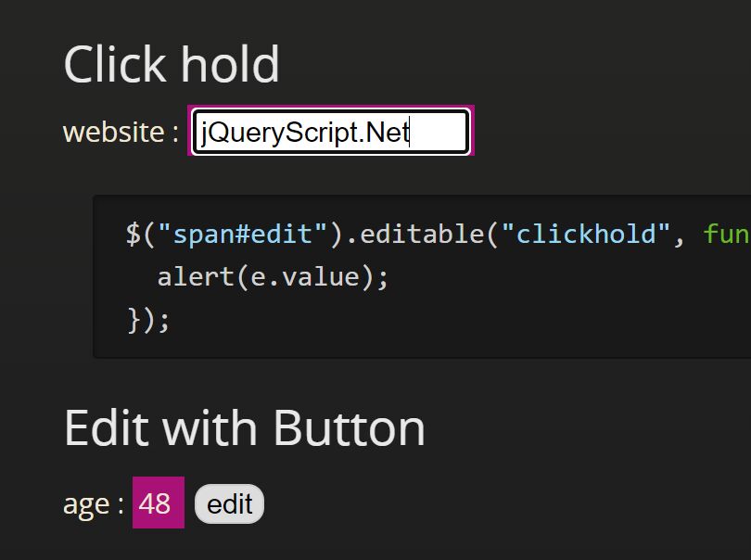Click the website input field containing jQueryScript.Net
Viewport: 751px width, 560px height.
(330, 132)
